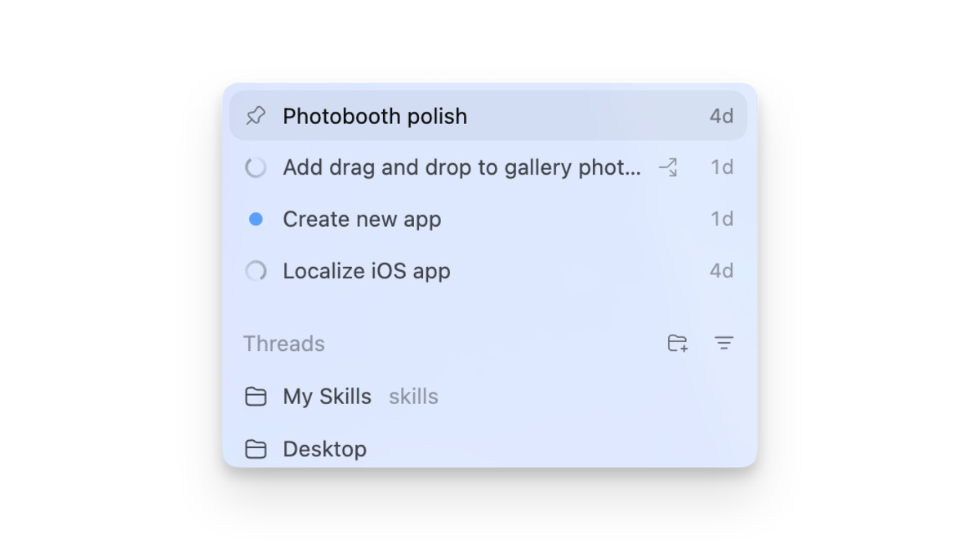Click the folder icon next to My Skills
Screen dimensions: 980x551
click(256, 397)
